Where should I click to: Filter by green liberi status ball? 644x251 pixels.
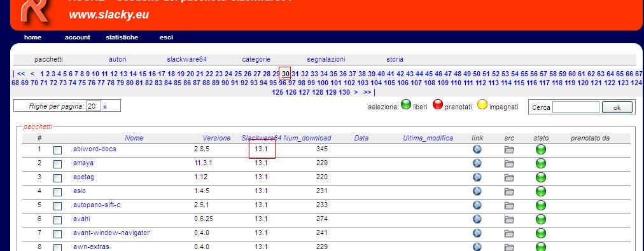(x=406, y=105)
